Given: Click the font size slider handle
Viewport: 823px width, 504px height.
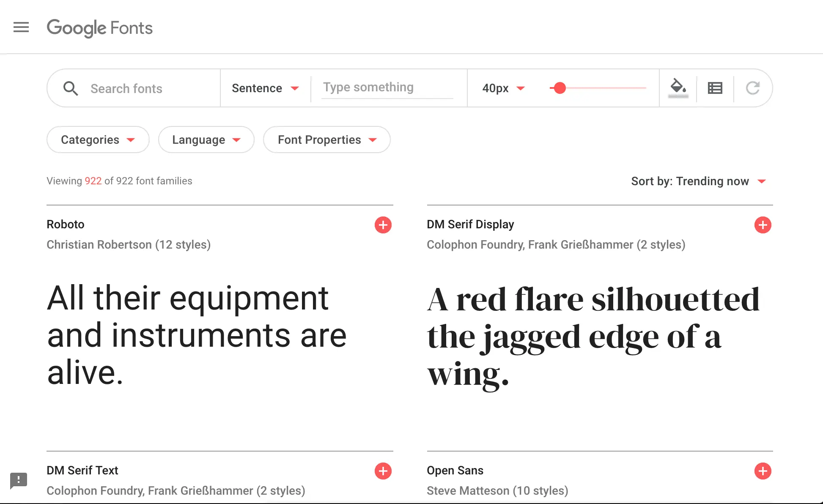Looking at the screenshot, I should [x=560, y=88].
